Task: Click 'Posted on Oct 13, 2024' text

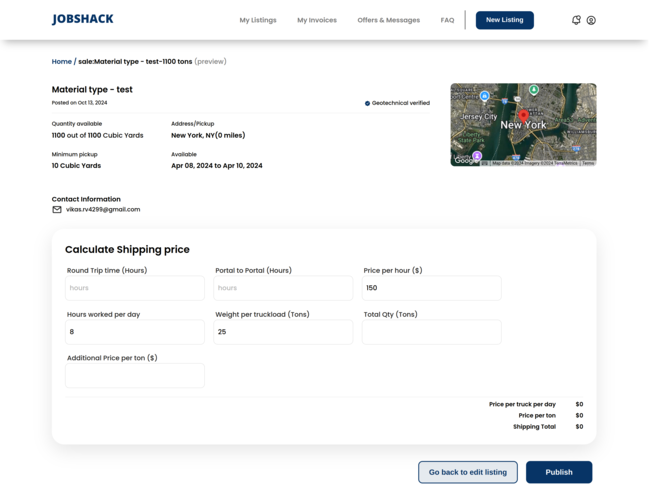Action: (x=79, y=103)
